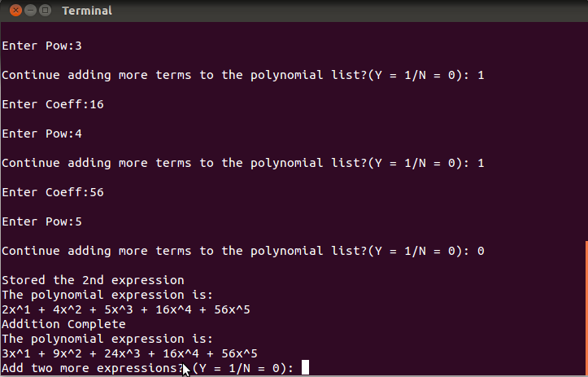Maximize the Terminal window
588x377 pixels.
45,11
